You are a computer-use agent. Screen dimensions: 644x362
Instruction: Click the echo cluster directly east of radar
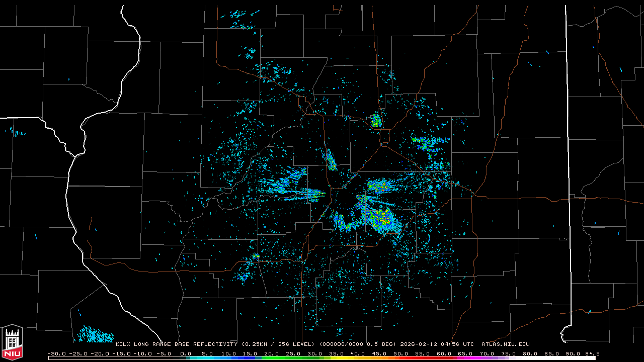(x=385, y=187)
